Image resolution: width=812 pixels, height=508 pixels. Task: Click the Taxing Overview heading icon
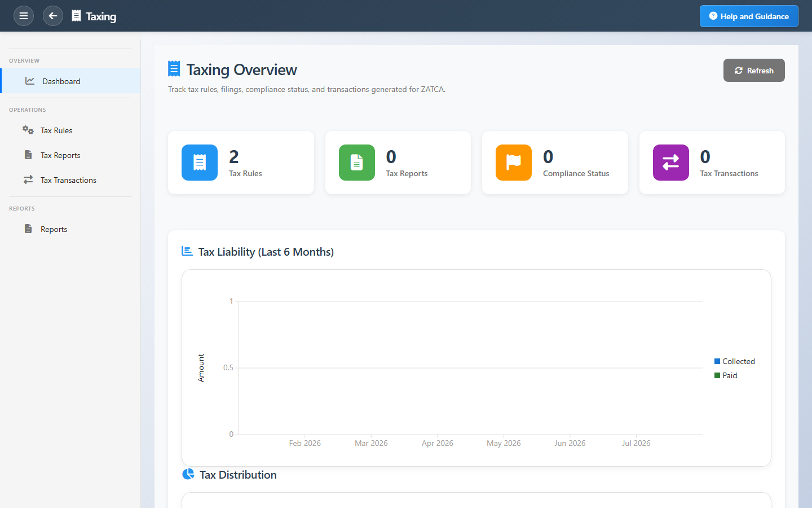click(x=174, y=69)
